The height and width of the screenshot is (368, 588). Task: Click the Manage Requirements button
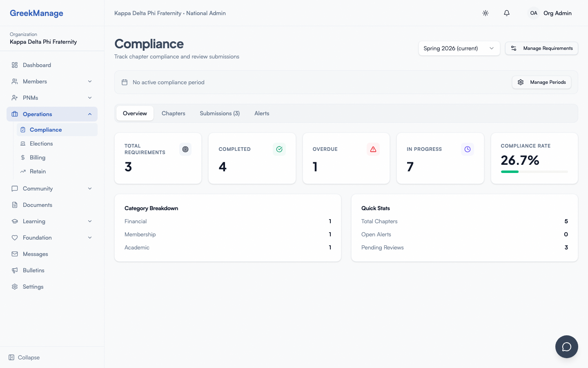click(541, 48)
